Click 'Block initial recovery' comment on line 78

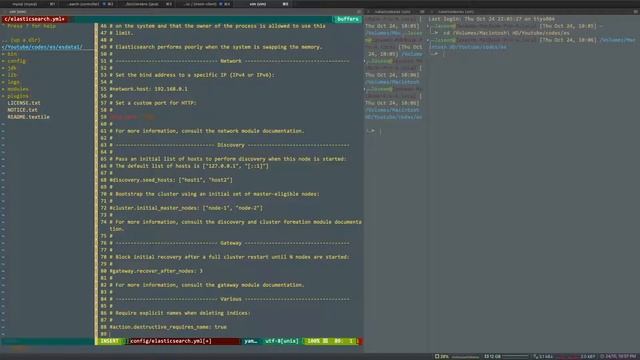229,257
